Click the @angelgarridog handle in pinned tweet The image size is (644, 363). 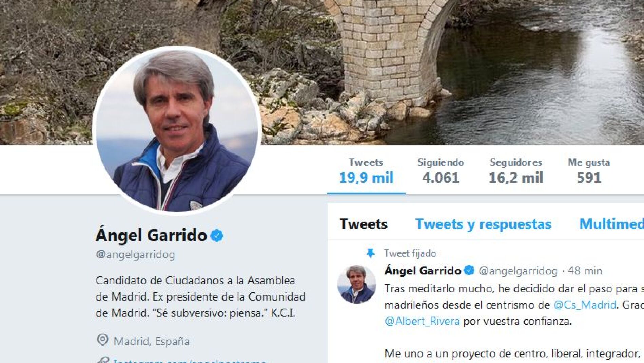[518, 271]
